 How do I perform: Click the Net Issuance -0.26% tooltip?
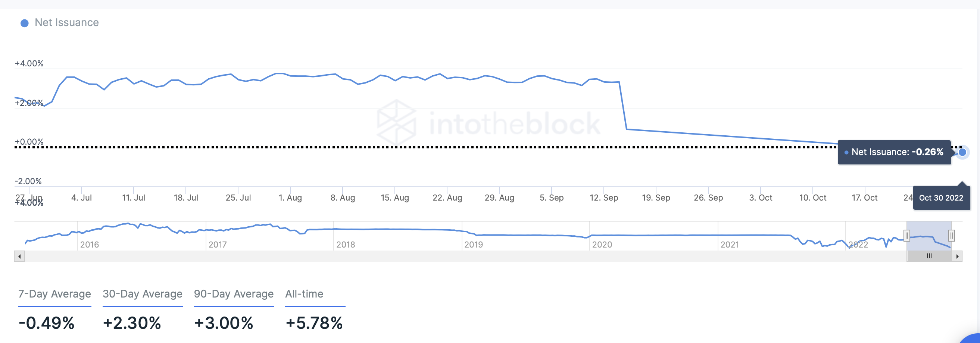click(894, 152)
